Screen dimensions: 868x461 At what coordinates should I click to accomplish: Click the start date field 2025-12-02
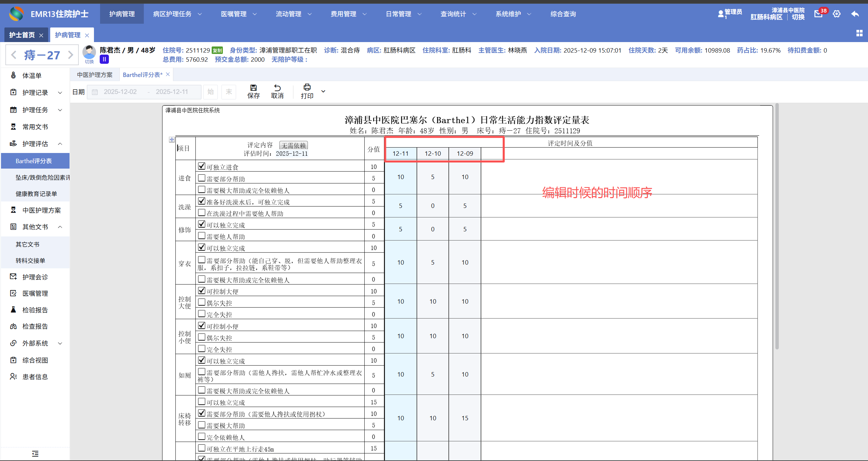[x=120, y=92]
